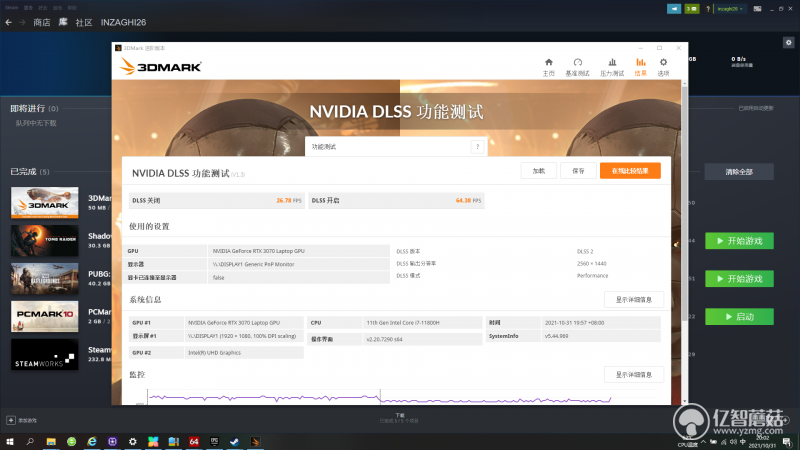
Task: Click 开始游戏 for Shadow of the Tomb Raider
Action: pos(739,241)
